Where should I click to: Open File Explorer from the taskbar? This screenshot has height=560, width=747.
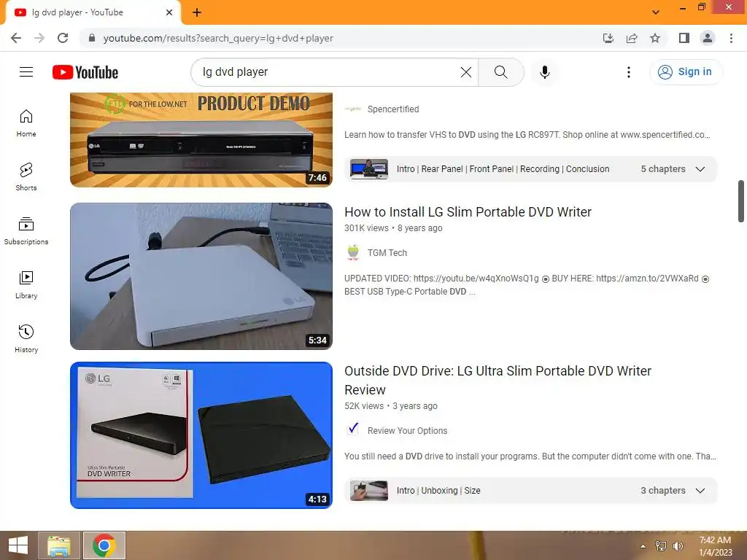[58, 545]
